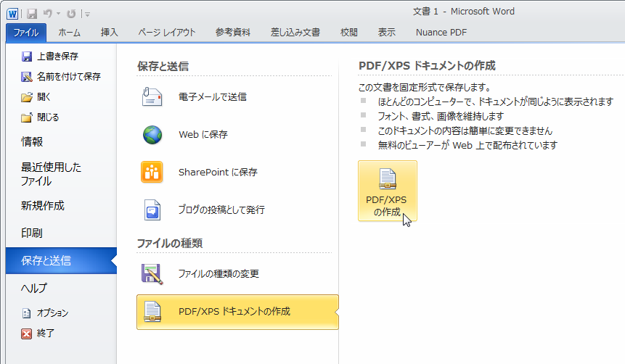Viewport: 625px width, 364px height.
Task: Click the Save icon in Quick Access Toolbar
Action: 32,14
